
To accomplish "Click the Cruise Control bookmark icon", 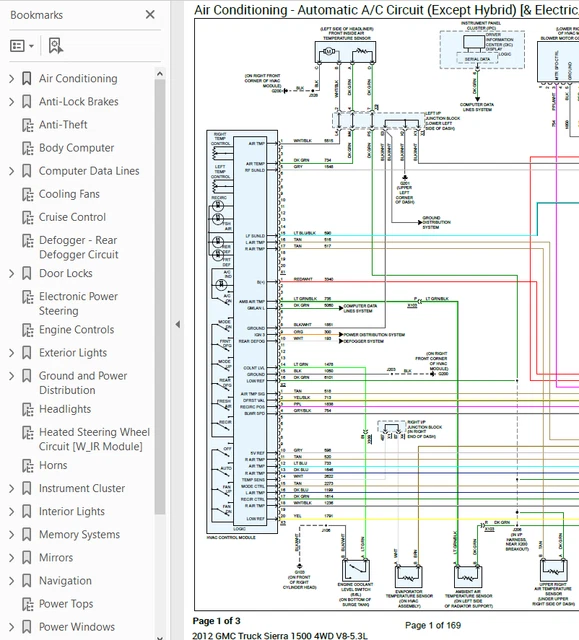I will click(27, 218).
